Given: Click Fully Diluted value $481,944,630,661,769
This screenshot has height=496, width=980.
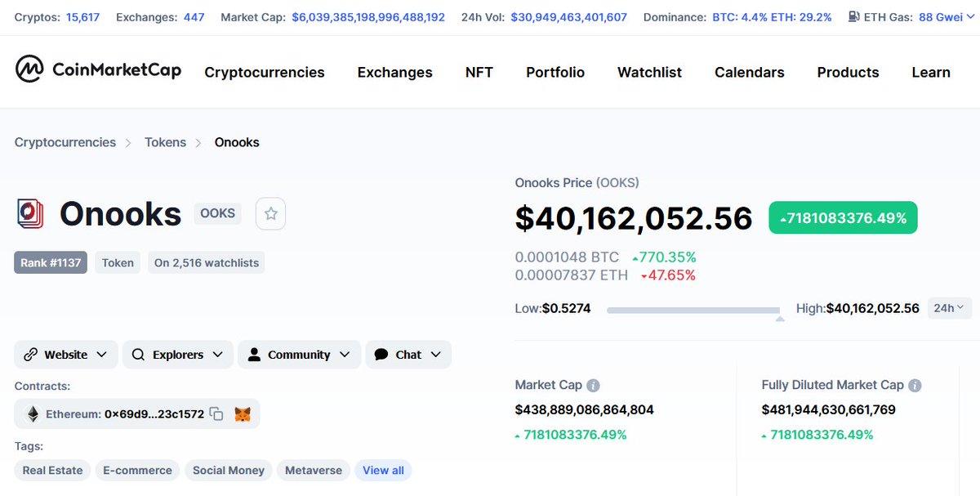Looking at the screenshot, I should pos(829,409).
